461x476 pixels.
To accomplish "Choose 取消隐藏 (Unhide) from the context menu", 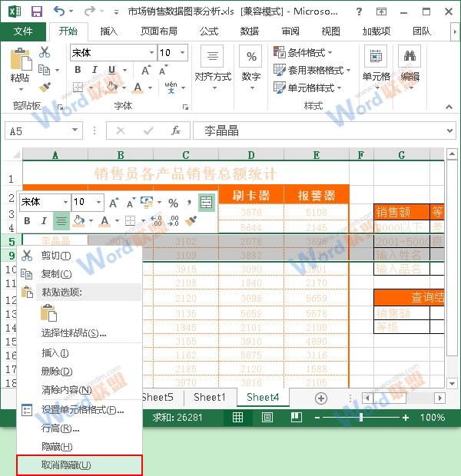I will click(65, 465).
